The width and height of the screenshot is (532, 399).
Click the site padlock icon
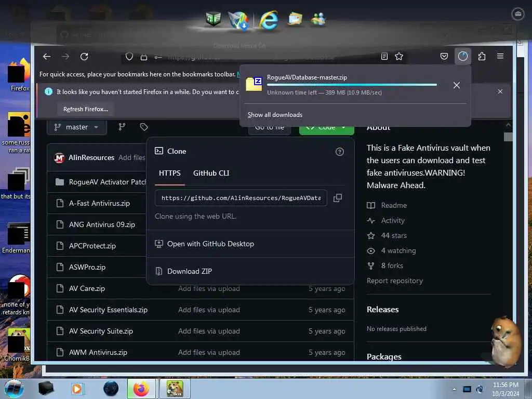(x=144, y=57)
